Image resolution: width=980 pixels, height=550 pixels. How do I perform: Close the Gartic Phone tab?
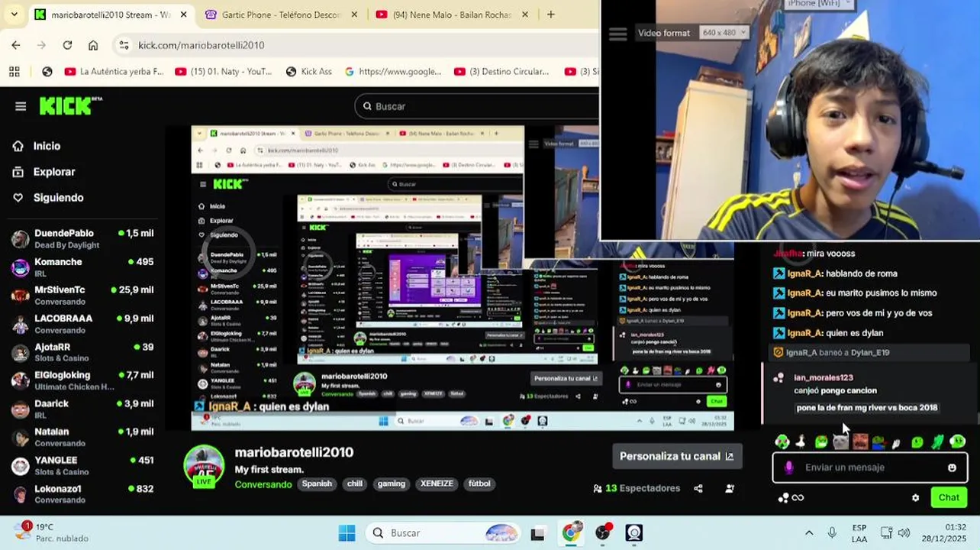(354, 15)
